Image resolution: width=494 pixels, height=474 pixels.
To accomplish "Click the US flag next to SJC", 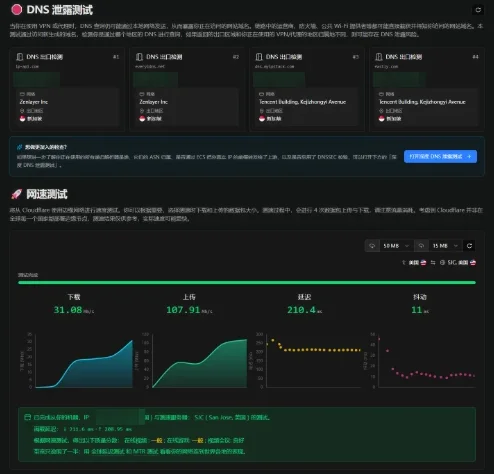I will pyautogui.click(x=473, y=263).
